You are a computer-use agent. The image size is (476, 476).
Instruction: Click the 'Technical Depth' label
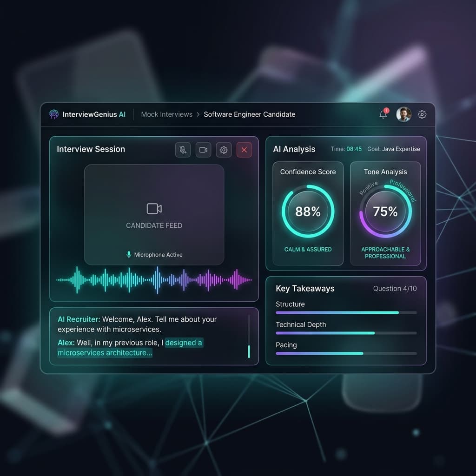pyautogui.click(x=301, y=324)
